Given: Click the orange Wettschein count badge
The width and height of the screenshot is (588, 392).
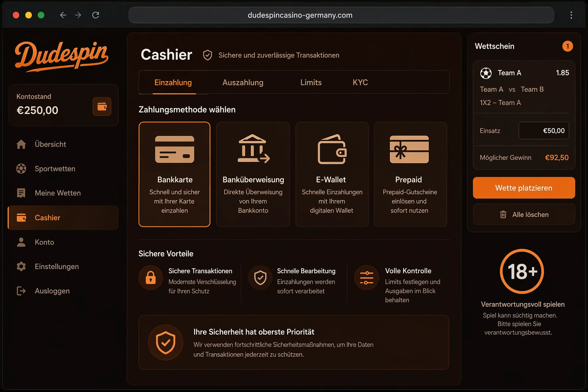Looking at the screenshot, I should [567, 46].
